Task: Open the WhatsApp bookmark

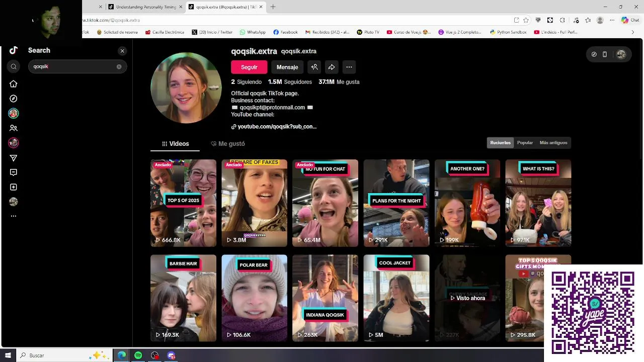Action: pyautogui.click(x=253, y=32)
